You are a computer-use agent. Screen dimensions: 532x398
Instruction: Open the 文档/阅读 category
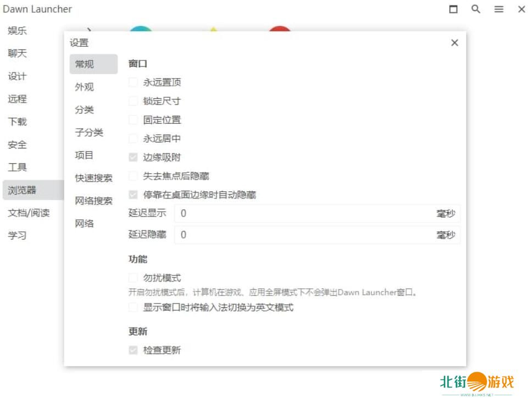click(29, 213)
